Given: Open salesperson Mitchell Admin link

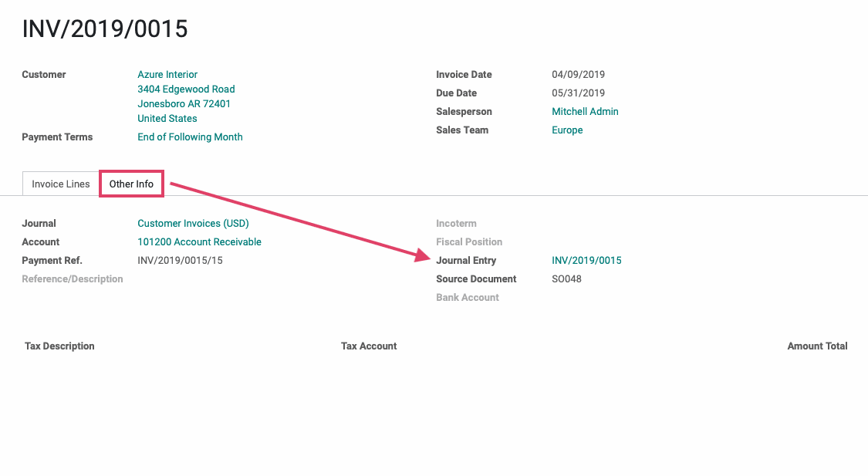Looking at the screenshot, I should click(x=585, y=111).
